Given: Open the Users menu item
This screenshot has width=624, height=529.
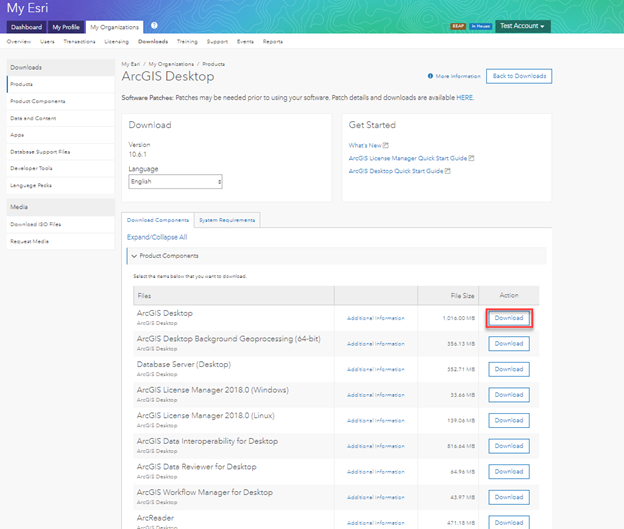Looking at the screenshot, I should coord(47,41).
